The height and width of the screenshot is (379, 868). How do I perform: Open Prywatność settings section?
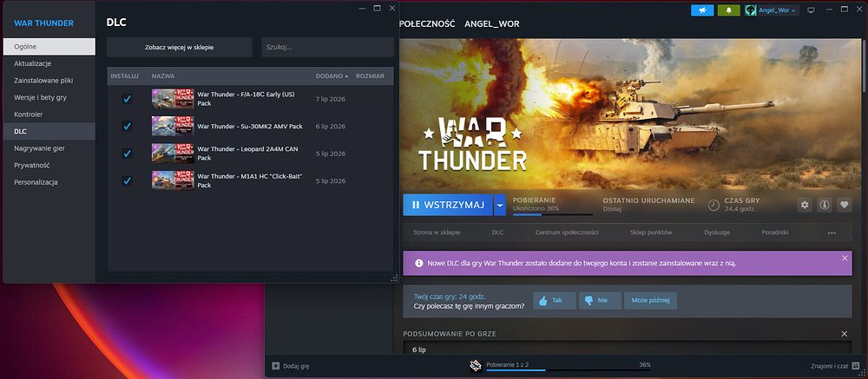click(49, 165)
